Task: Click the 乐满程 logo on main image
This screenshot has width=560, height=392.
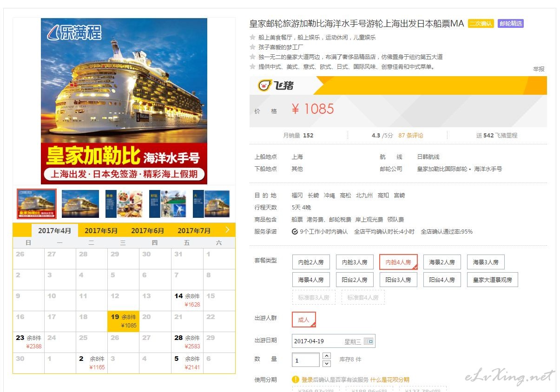Action: tap(74, 32)
